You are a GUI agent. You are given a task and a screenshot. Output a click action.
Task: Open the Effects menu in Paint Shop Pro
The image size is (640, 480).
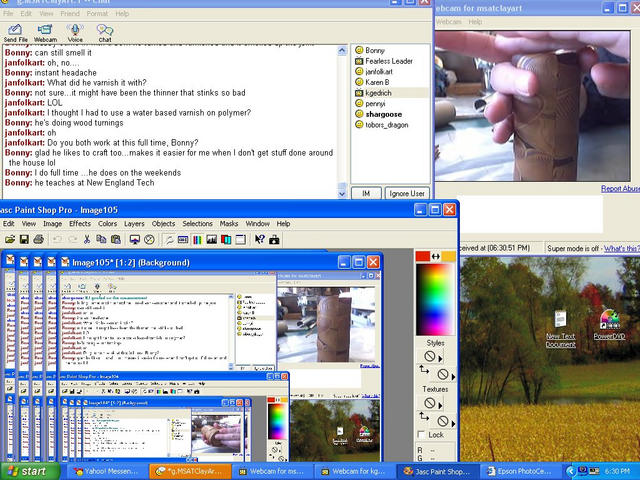pyautogui.click(x=80, y=224)
